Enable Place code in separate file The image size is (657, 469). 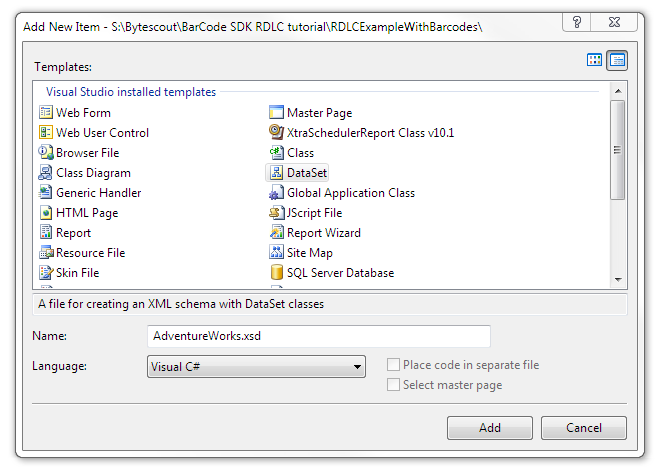tap(393, 365)
